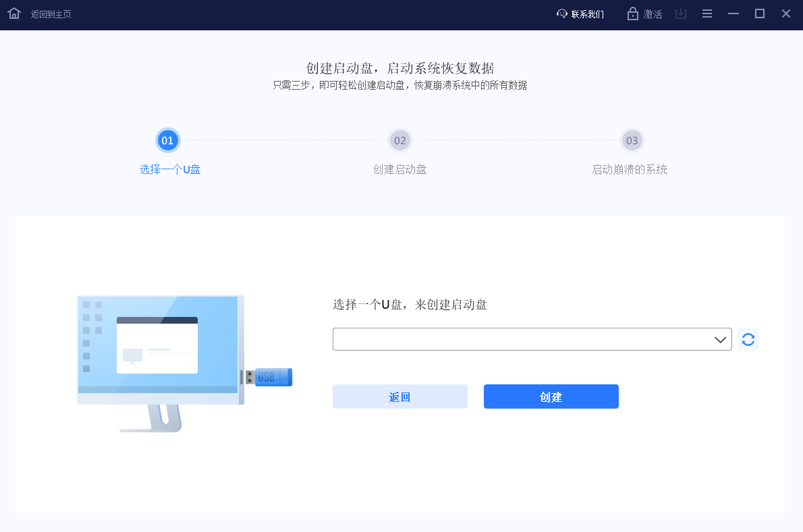Viewport: 803px width, 532px height.
Task: Click the lock icon next to 激活
Action: [634, 13]
